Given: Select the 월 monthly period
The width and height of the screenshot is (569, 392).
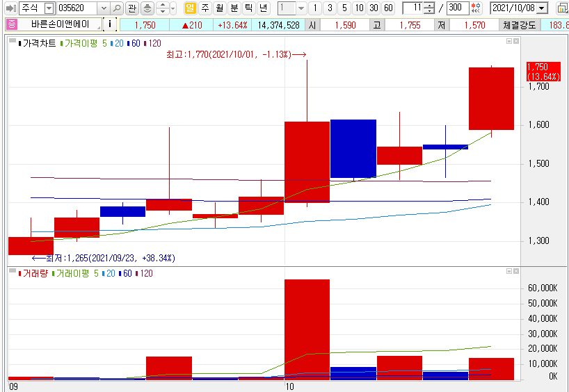Looking at the screenshot, I should click(x=220, y=8).
